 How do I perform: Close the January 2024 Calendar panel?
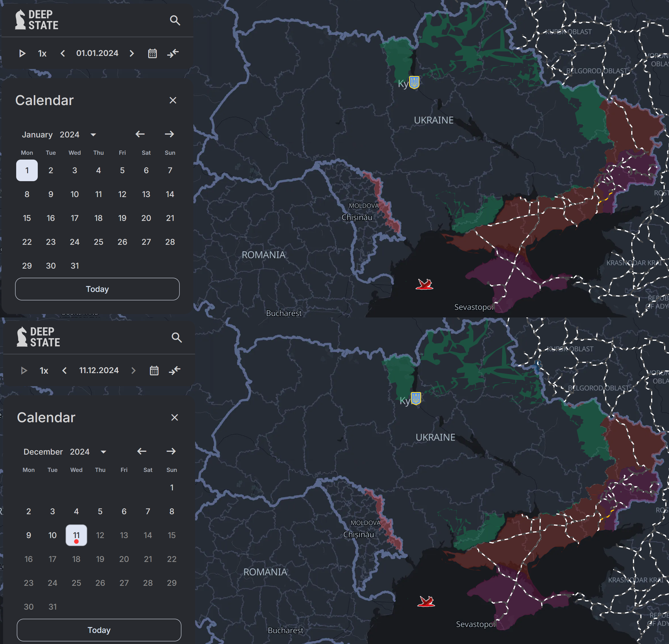pos(173,100)
